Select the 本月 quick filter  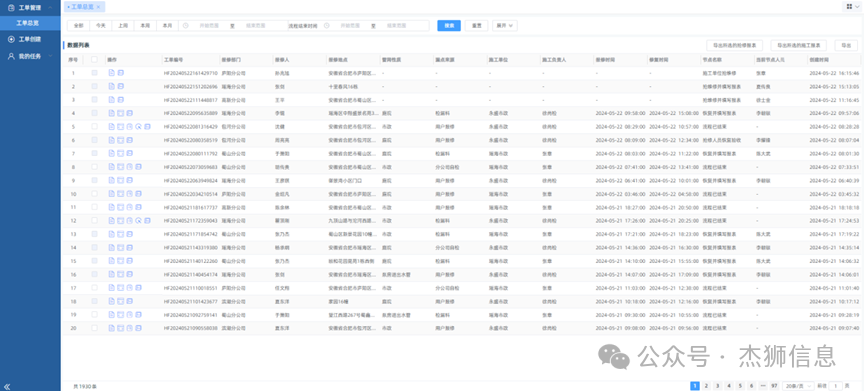168,25
